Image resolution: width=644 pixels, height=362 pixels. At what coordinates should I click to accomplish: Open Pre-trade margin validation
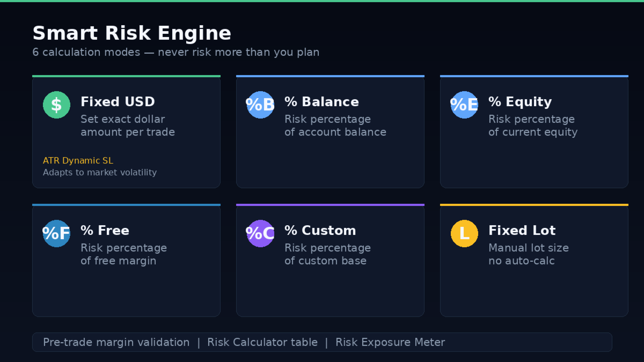click(x=116, y=342)
